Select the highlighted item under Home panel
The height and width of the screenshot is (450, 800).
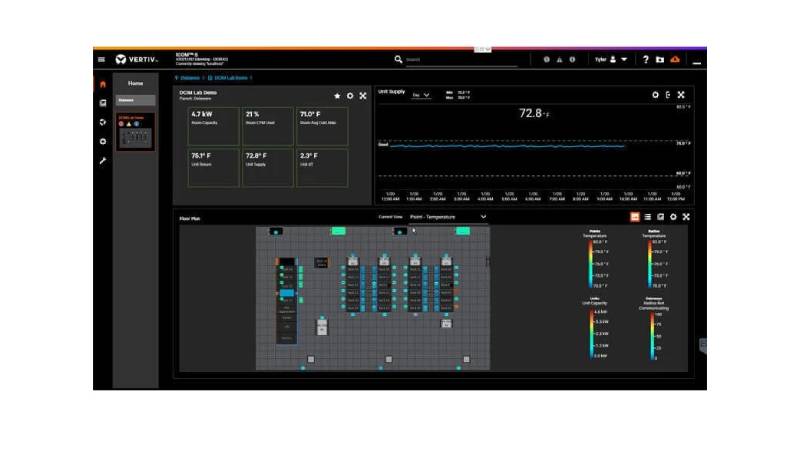(136, 101)
